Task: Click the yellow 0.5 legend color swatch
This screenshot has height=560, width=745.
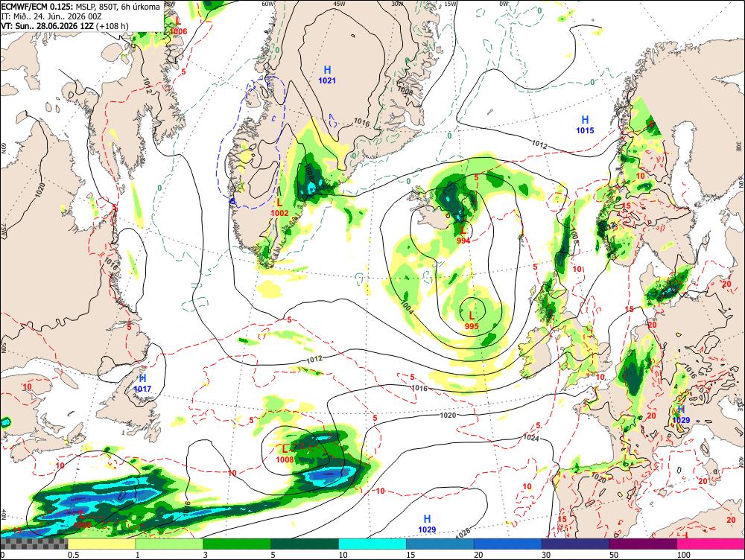Action: (101, 544)
